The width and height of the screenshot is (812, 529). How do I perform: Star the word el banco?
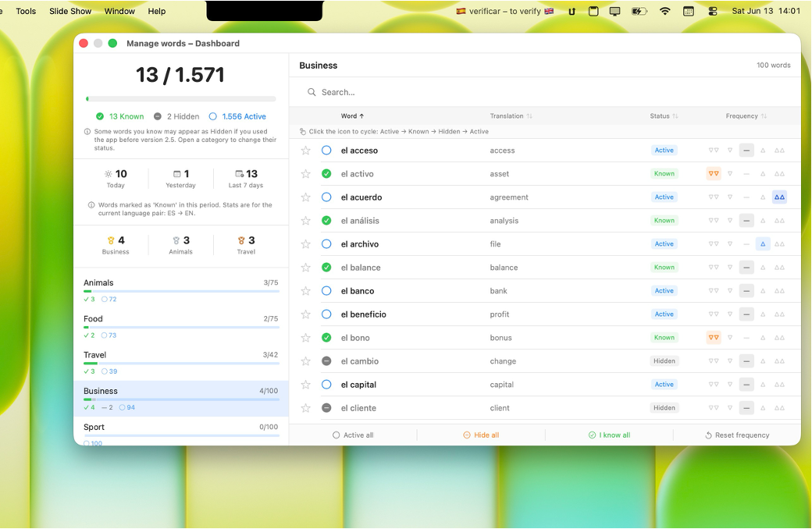point(305,291)
